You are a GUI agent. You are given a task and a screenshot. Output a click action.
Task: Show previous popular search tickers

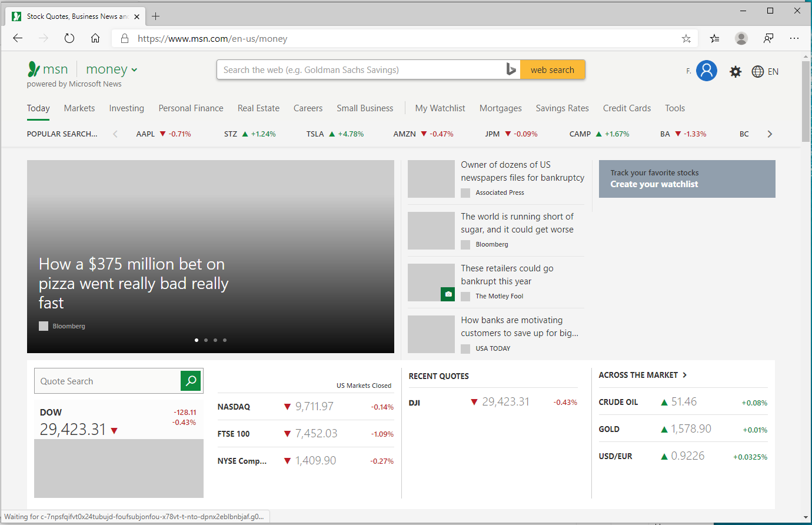pyautogui.click(x=115, y=134)
